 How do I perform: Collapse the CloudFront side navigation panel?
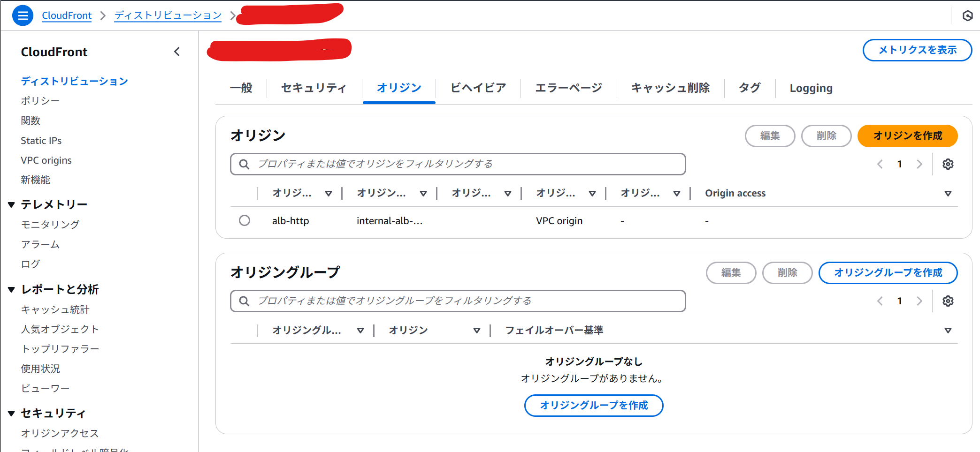coord(177,52)
